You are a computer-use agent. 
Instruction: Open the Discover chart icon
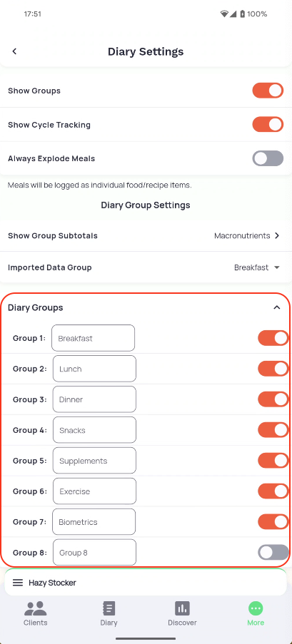(x=182, y=608)
